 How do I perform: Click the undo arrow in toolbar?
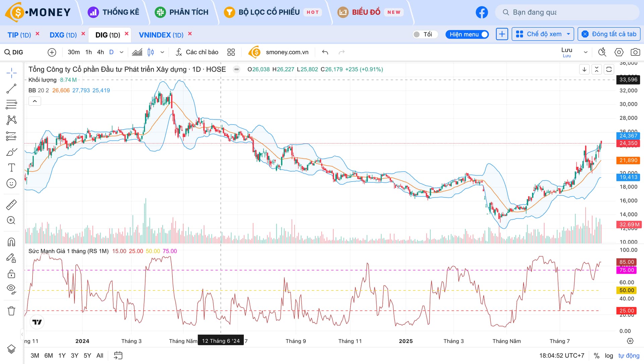tap(325, 52)
